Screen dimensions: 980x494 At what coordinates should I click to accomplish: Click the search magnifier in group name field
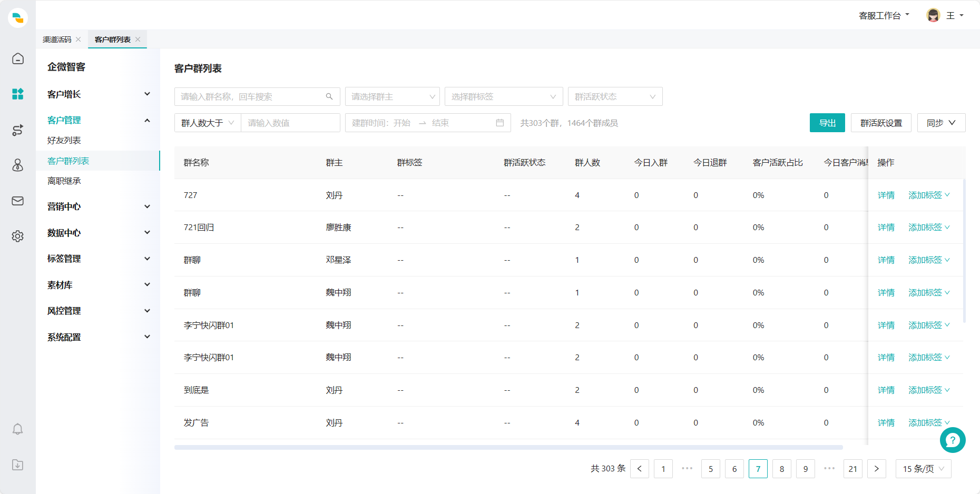[x=329, y=96]
